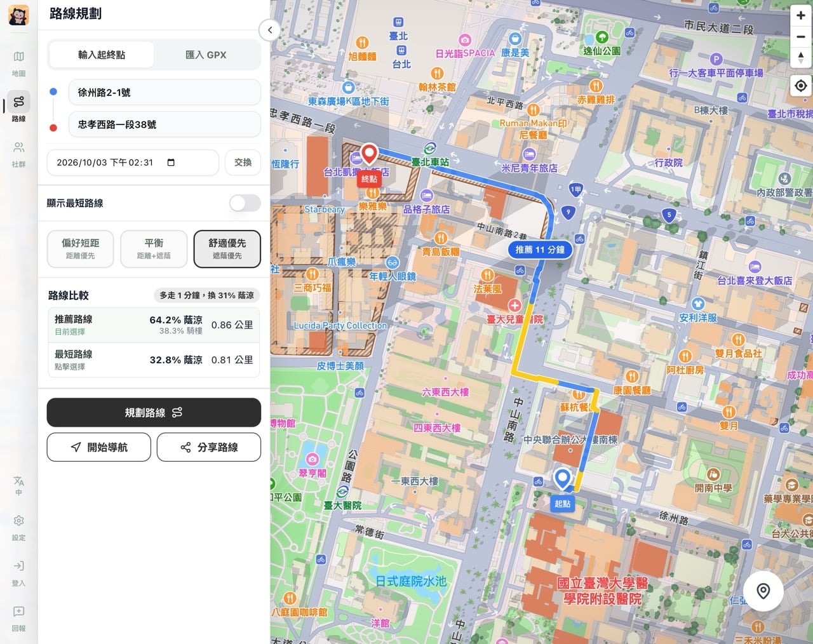Click the red 終點 destination marker
This screenshot has width=813, height=644.
tap(369, 155)
